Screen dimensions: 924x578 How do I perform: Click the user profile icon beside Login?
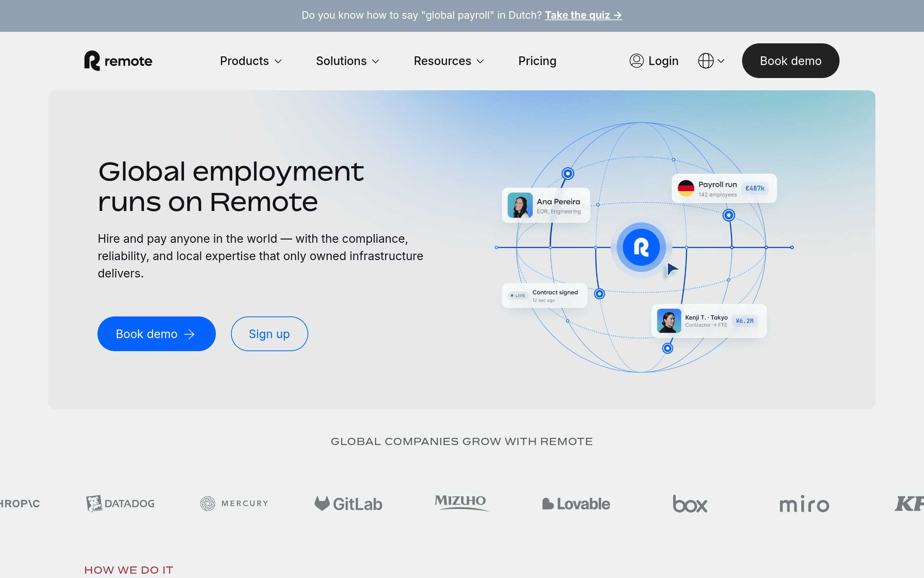[636, 61]
